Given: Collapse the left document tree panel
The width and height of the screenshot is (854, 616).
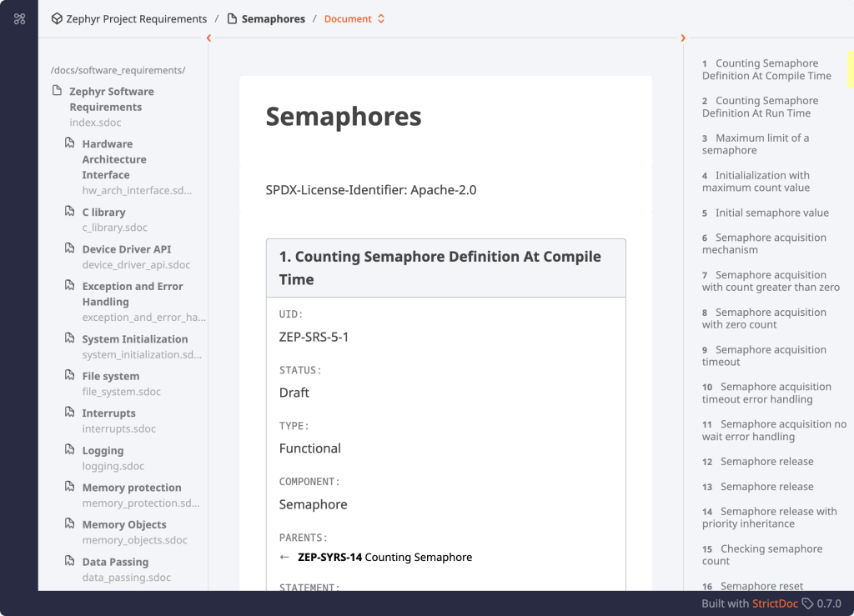Looking at the screenshot, I should pos(208,38).
